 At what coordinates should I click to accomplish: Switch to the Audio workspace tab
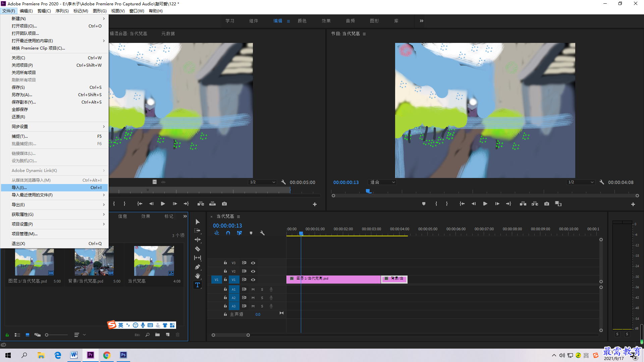click(350, 21)
